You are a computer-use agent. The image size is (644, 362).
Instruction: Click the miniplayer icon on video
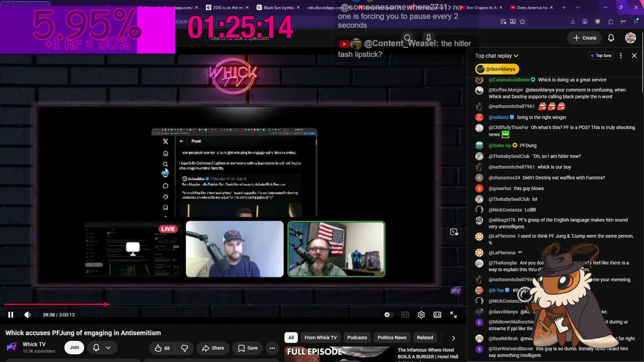(x=454, y=232)
